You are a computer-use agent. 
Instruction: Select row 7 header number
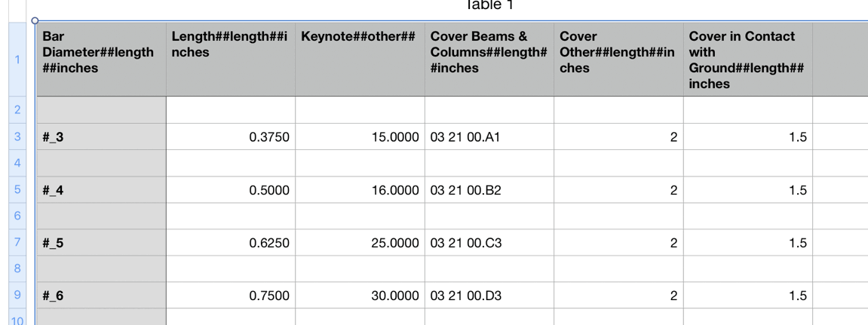17,242
